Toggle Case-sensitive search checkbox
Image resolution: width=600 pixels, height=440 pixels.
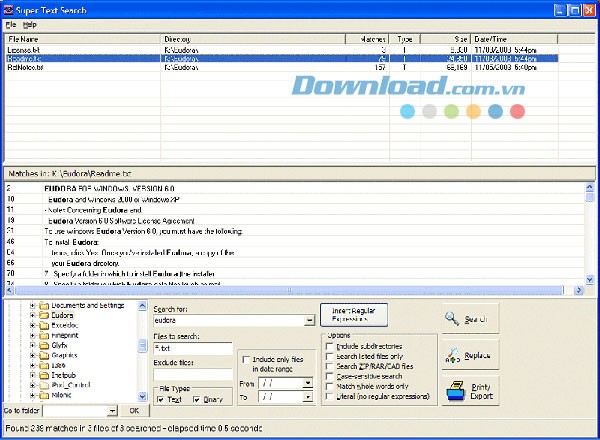330,376
